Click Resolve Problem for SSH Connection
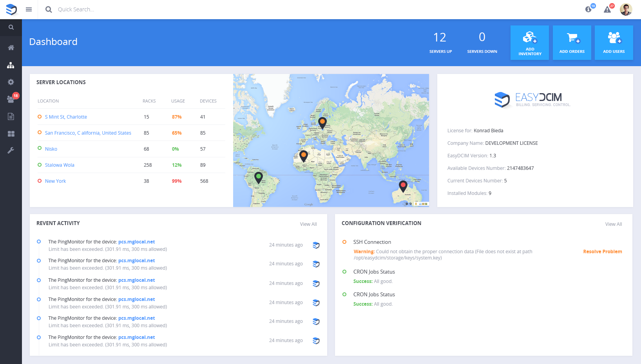641x364 pixels. (x=602, y=252)
